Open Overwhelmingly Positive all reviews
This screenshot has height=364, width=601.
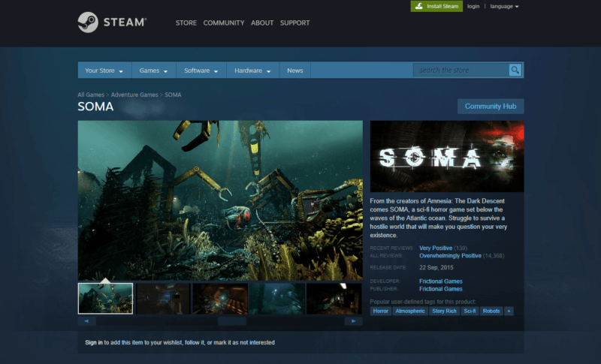pos(450,256)
